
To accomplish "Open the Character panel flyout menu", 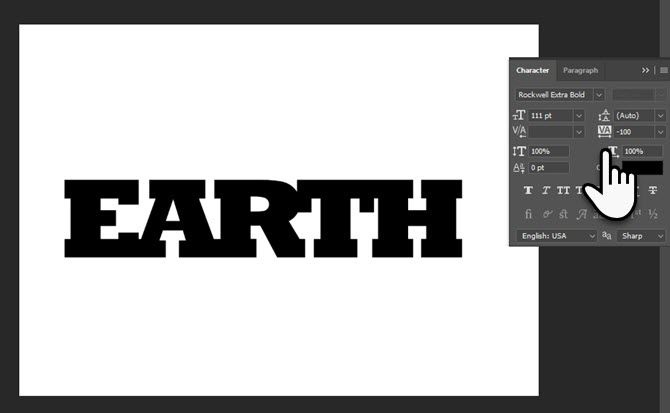I will pyautogui.click(x=664, y=70).
